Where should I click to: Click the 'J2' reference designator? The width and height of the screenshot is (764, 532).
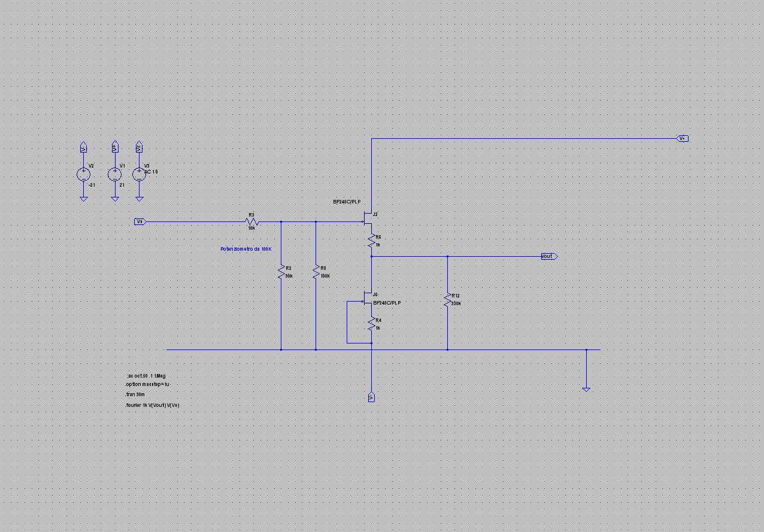click(375, 214)
